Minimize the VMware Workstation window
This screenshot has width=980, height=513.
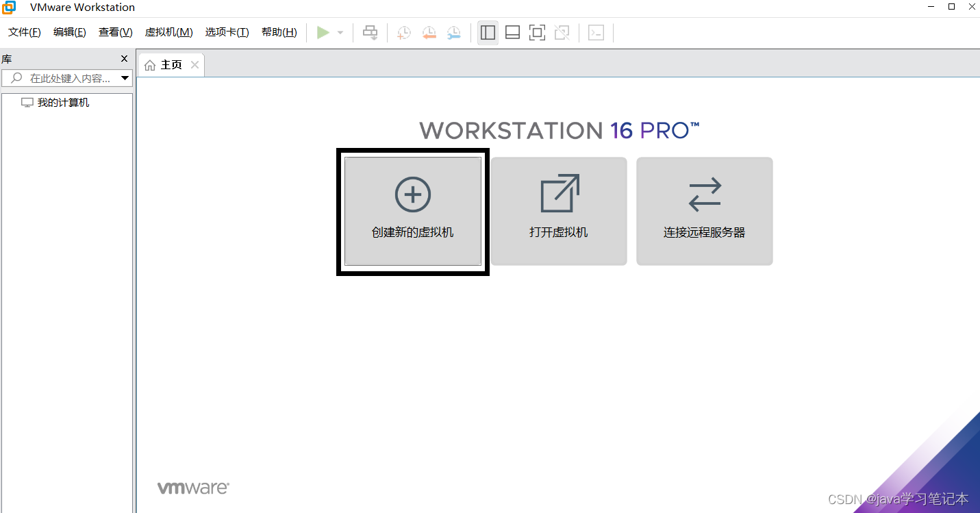[x=931, y=7]
